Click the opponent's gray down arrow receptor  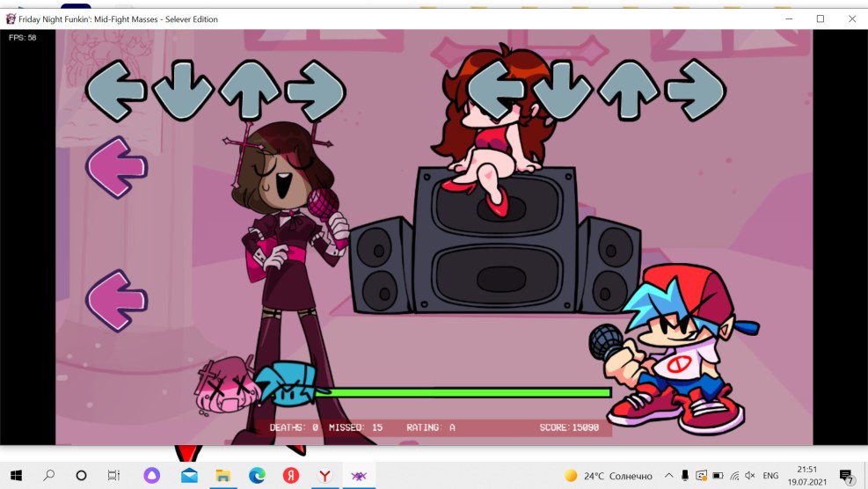click(183, 91)
